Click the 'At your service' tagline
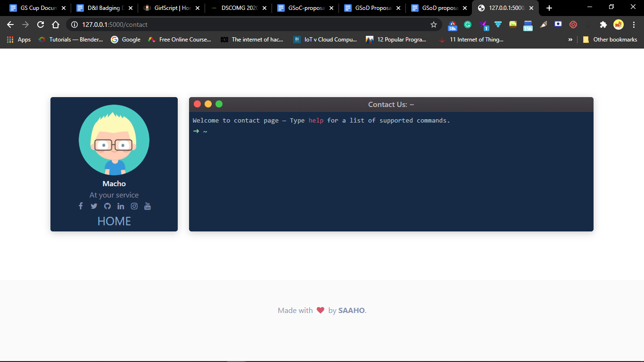This screenshot has height=362, width=644. (x=114, y=195)
